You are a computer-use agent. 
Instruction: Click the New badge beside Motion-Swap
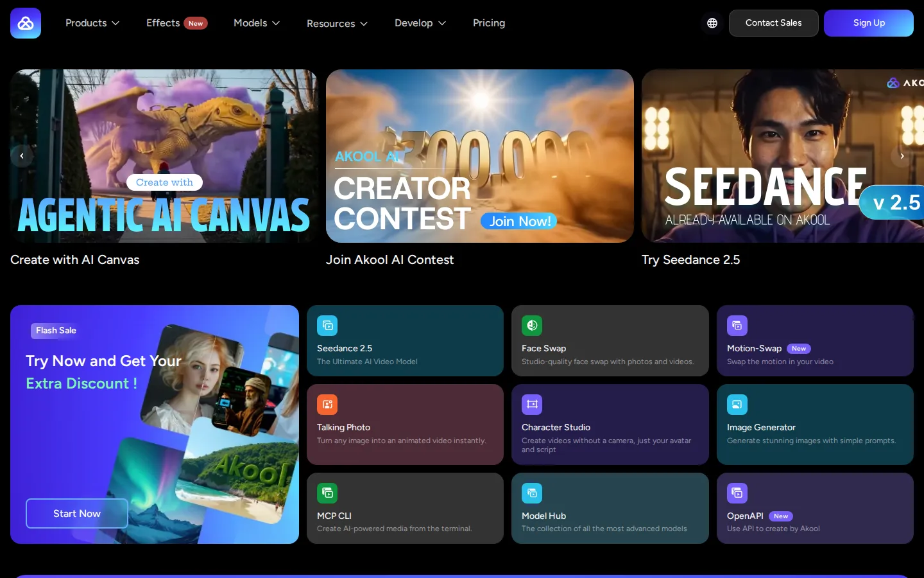point(799,349)
